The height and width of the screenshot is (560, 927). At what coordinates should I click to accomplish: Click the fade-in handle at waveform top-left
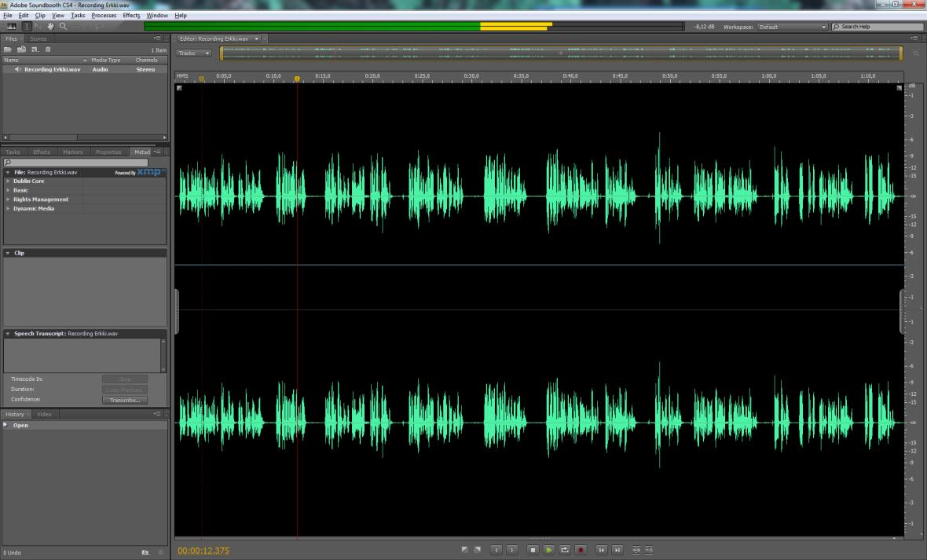pyautogui.click(x=179, y=88)
